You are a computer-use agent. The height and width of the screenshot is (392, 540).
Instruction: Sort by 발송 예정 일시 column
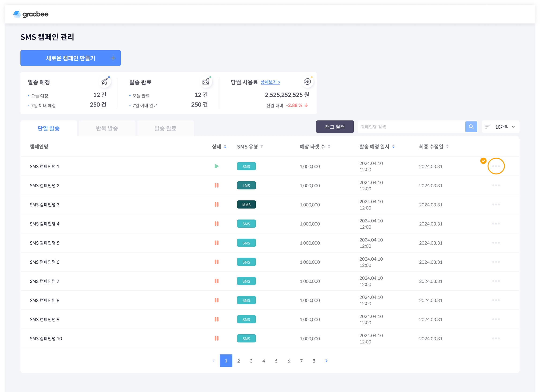pyautogui.click(x=393, y=147)
